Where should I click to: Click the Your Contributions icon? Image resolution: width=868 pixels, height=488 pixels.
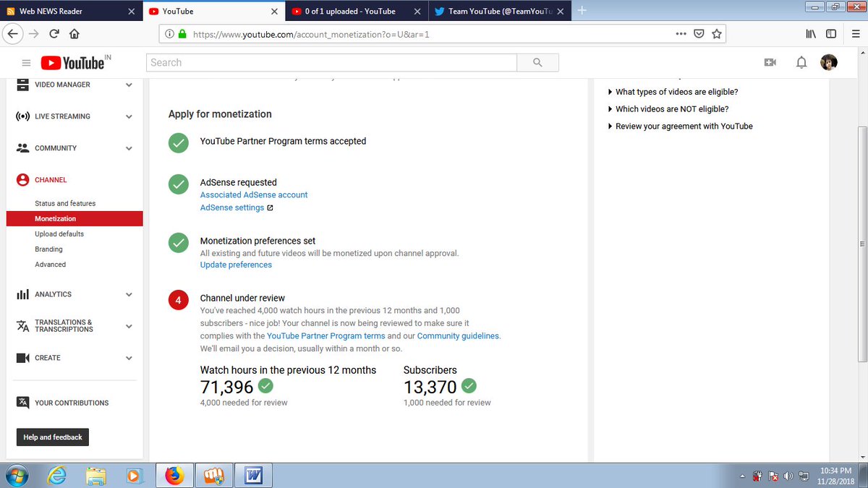22,403
